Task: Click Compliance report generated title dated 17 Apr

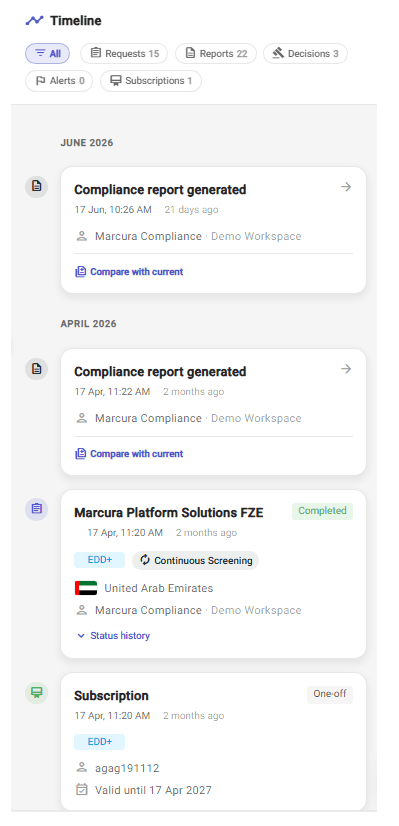Action: [160, 371]
